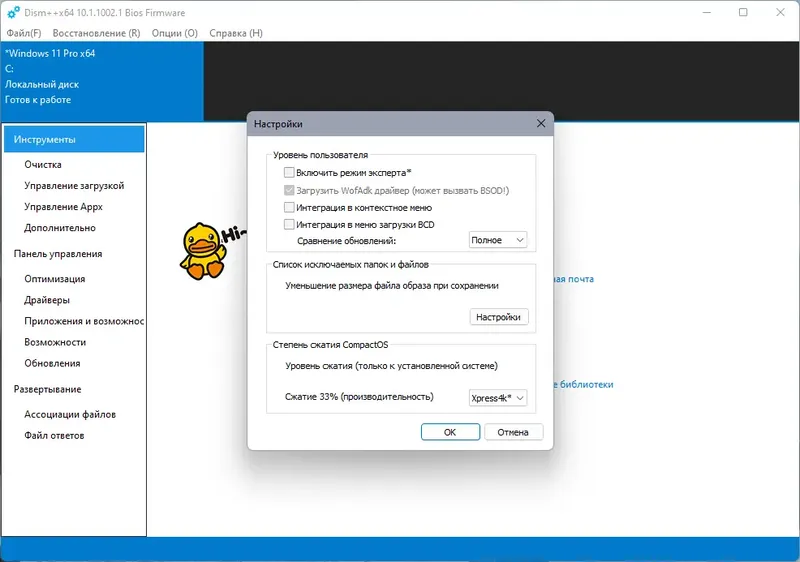Screen dimensions: 800x562
Task: Click the partially hidden почта link
Action: click(x=574, y=279)
